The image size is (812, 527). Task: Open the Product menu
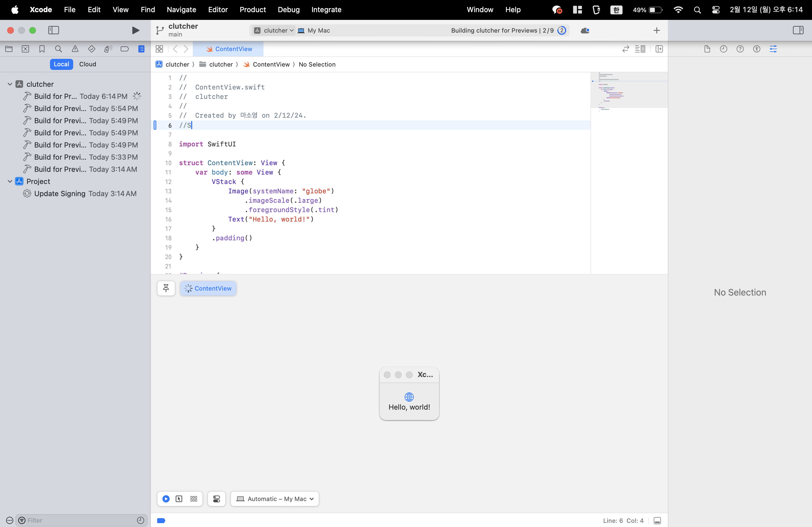click(x=252, y=10)
